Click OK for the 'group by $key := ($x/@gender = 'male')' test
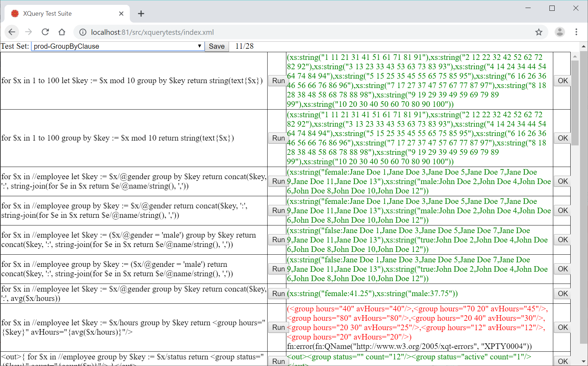Image resolution: width=588 pixels, height=366 pixels. tap(562, 269)
